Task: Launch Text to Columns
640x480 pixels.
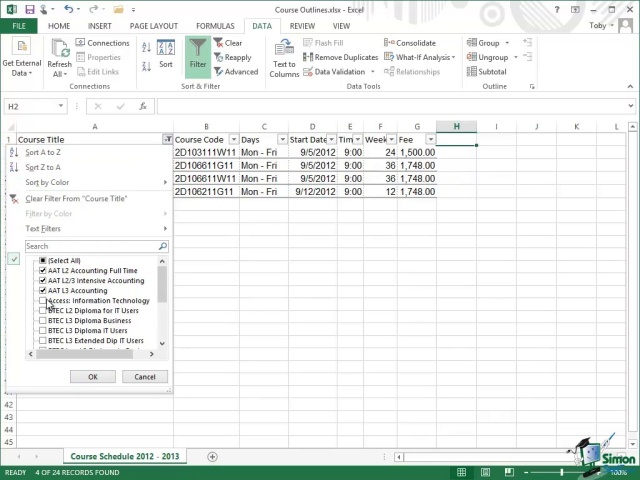Action: click(284, 58)
